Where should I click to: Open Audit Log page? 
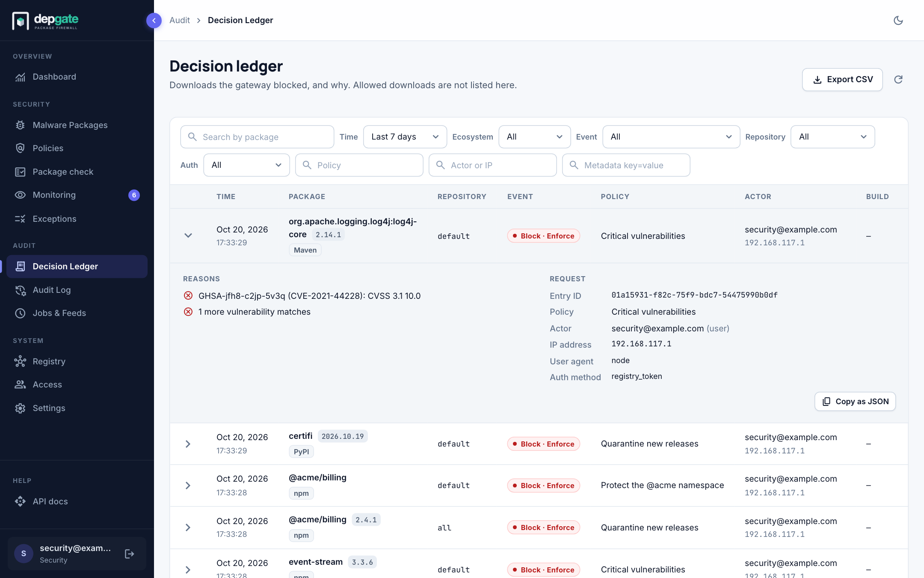tap(77, 290)
